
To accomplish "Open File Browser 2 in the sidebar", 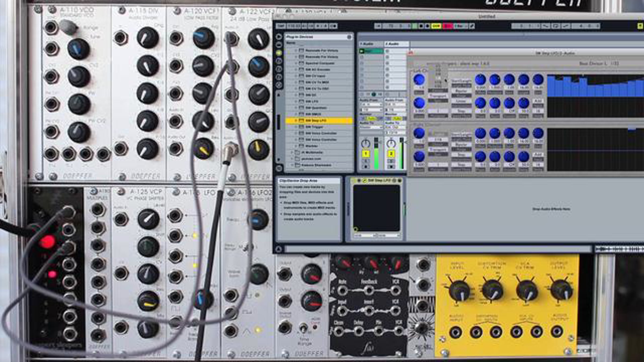I will [x=279, y=69].
